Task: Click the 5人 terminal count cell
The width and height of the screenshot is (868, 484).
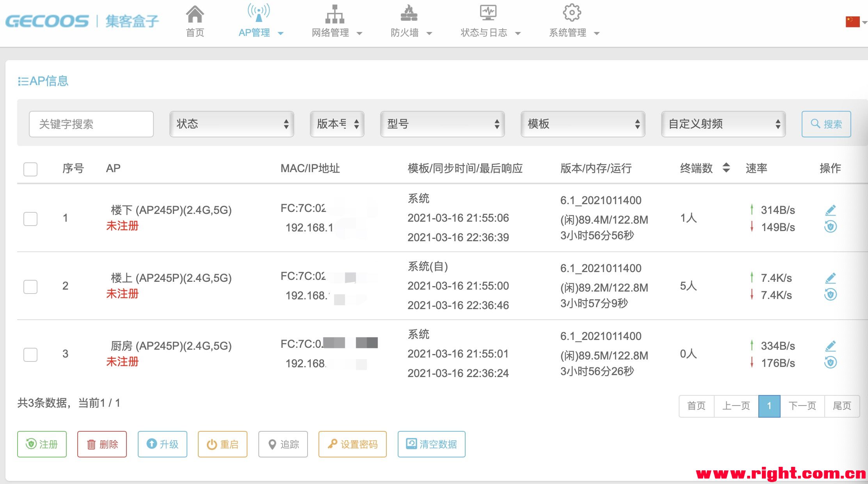Action: (688, 286)
